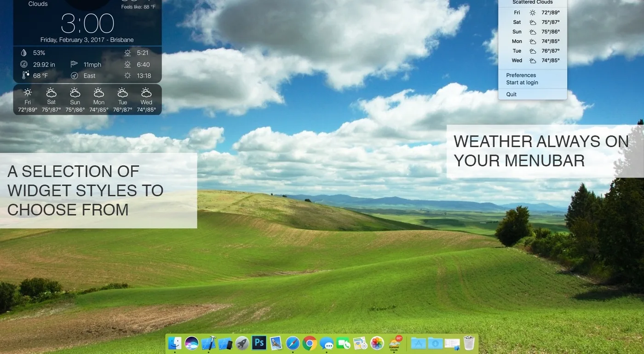Viewport: 644px width, 354px height.
Task: Click the Scattered Clouds menu header
Action: point(533,2)
